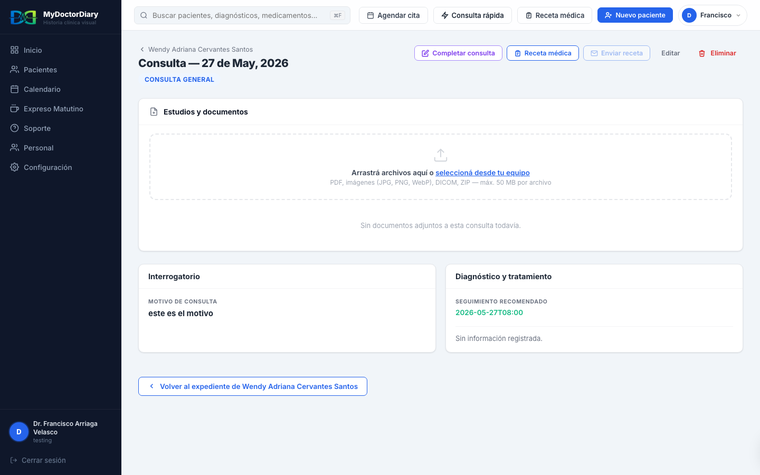Click the ⌘F shortcut badge in search bar
The image size is (760, 475).
click(x=338, y=16)
